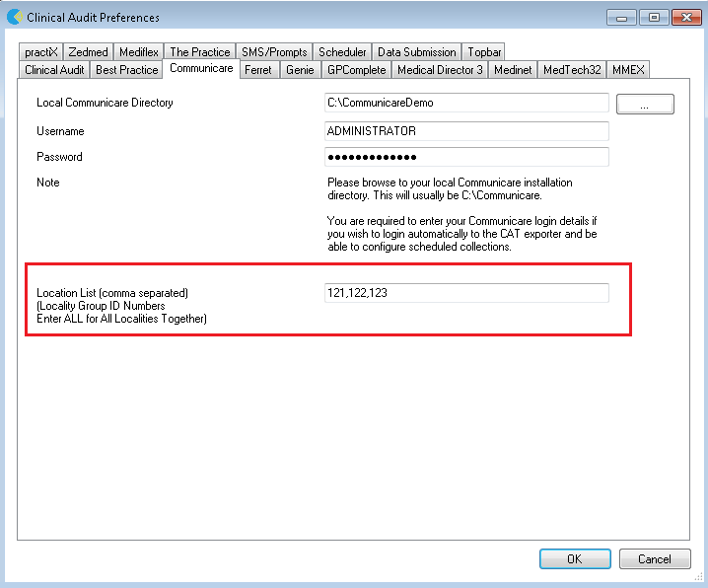Minimize the Clinical Audit Preferences window
This screenshot has width=708, height=588.
pyautogui.click(x=621, y=18)
